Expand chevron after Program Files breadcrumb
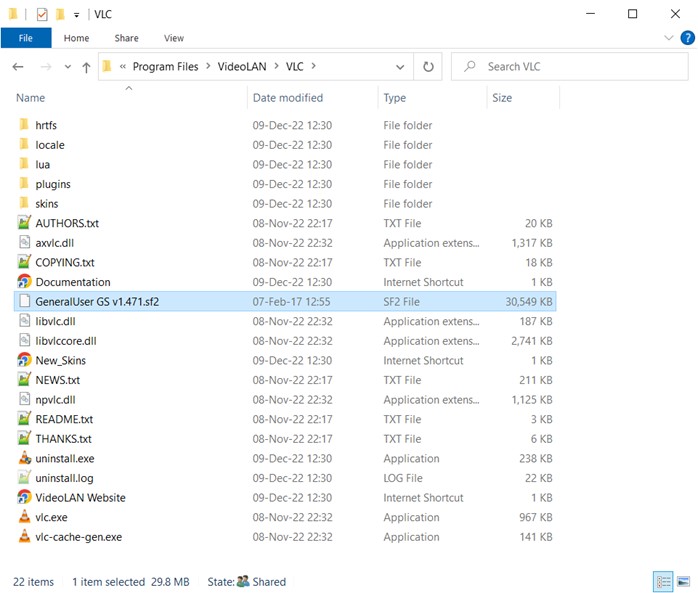The width and height of the screenshot is (698, 593). (208, 66)
